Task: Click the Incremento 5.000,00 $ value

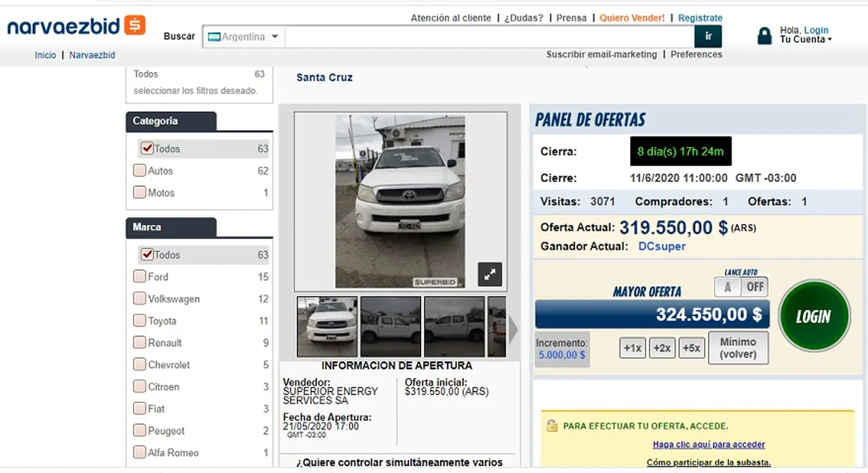Action: pos(562,355)
